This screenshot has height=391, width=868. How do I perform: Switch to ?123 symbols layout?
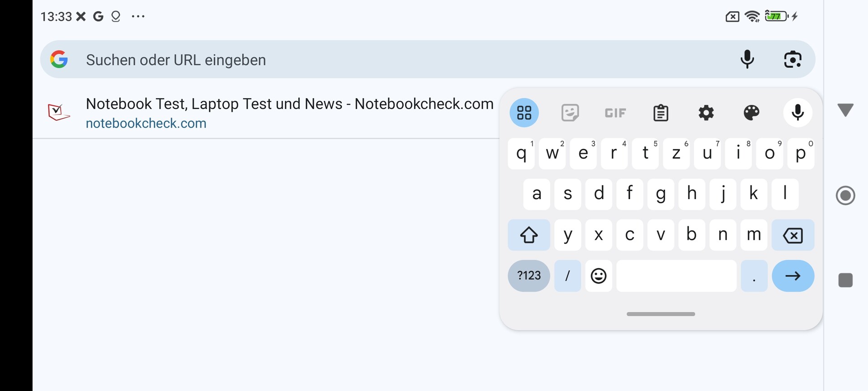528,276
